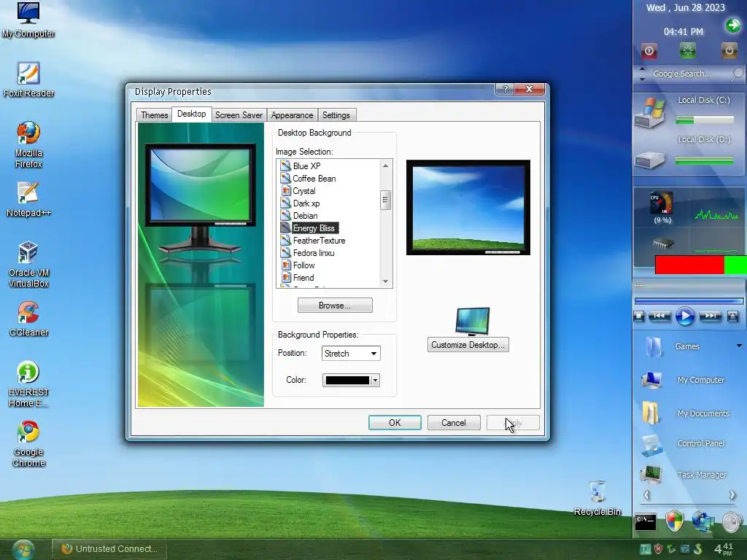Click the media player eject button
747x560 pixels.
coord(732,316)
